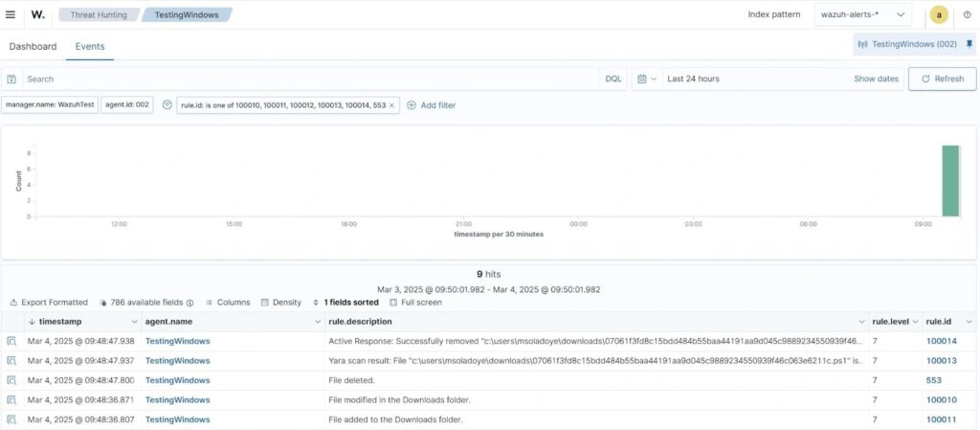The image size is (980, 430).
Task: Remove the rule.id filter with its X
Action: (391, 104)
